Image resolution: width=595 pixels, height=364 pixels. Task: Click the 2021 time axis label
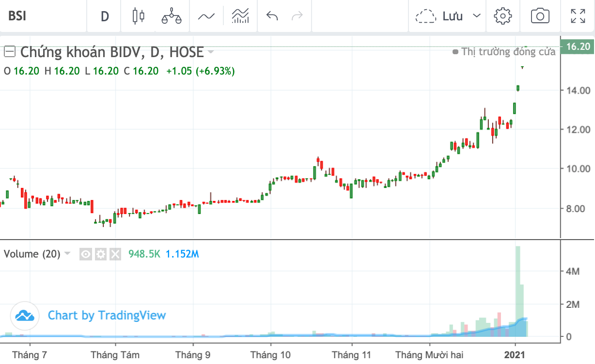515,355
